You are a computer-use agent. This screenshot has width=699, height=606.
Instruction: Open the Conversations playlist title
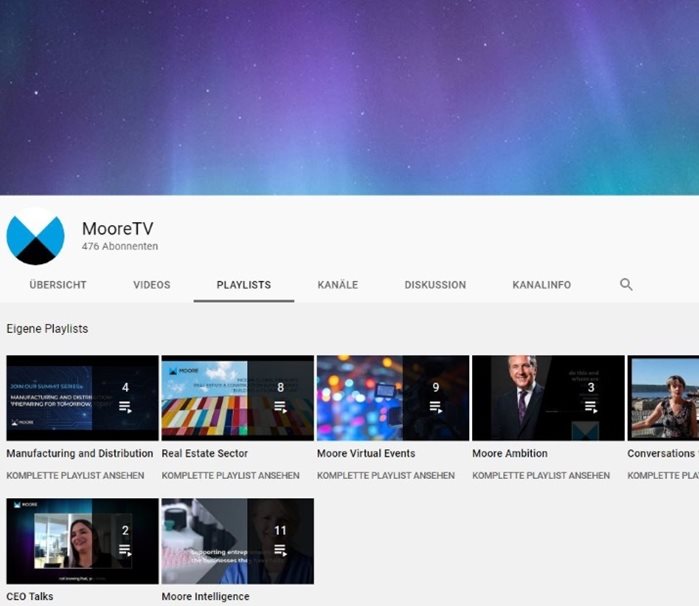[x=663, y=453]
